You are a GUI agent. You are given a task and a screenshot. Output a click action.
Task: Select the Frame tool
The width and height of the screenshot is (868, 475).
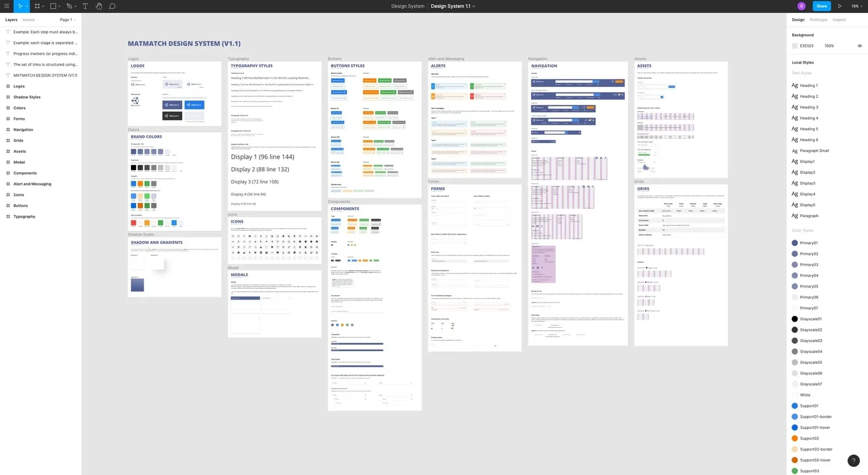(x=37, y=6)
